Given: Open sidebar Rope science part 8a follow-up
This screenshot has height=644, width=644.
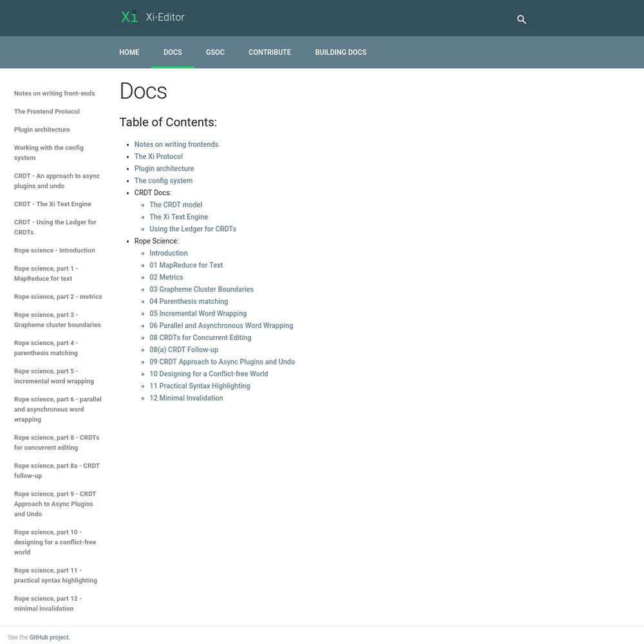Looking at the screenshot, I should [57, 471].
